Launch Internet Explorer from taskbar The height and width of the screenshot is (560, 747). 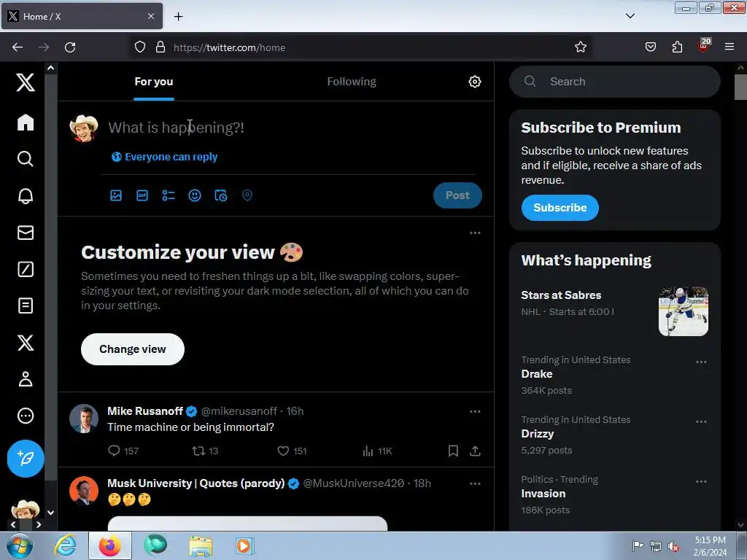click(x=65, y=545)
